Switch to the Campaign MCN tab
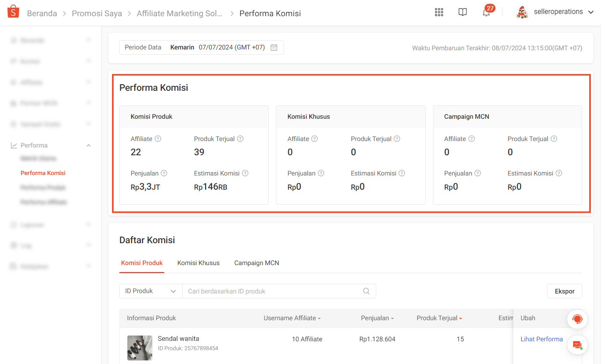601x364 pixels. click(256, 263)
